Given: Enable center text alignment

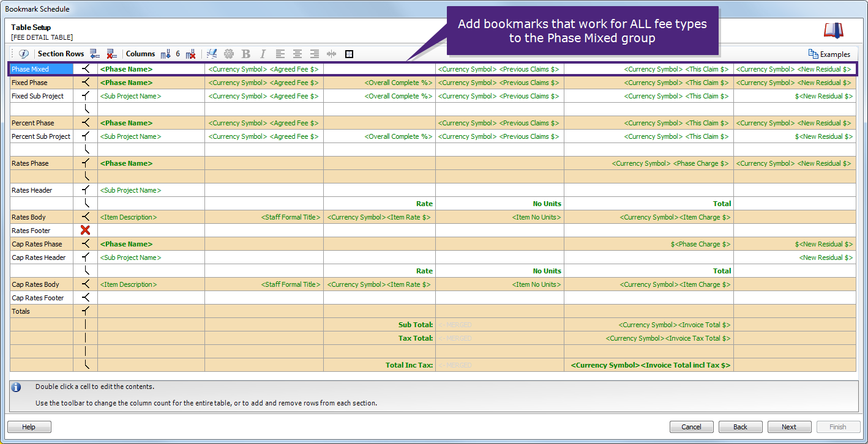Looking at the screenshot, I should point(297,54).
